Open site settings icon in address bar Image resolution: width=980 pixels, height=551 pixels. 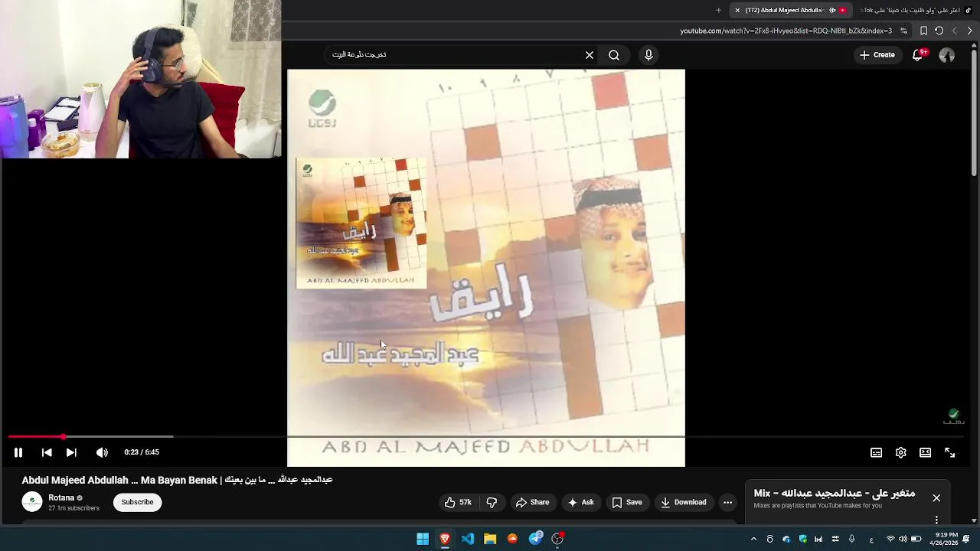904,31
